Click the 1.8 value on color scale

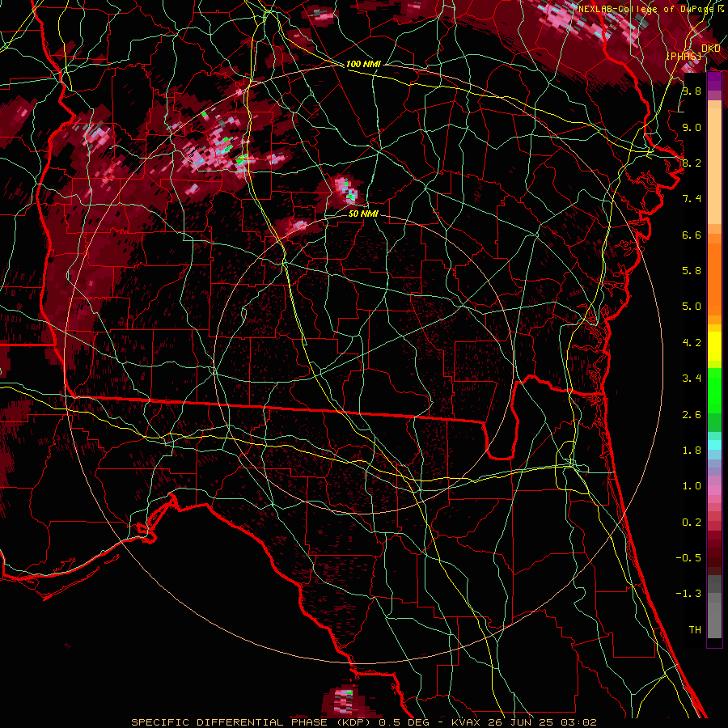[692, 451]
